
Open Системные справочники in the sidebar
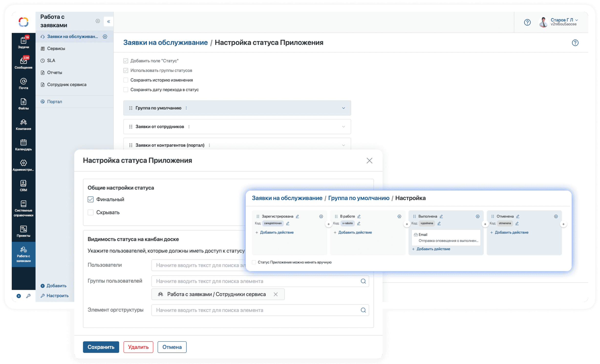23,208
